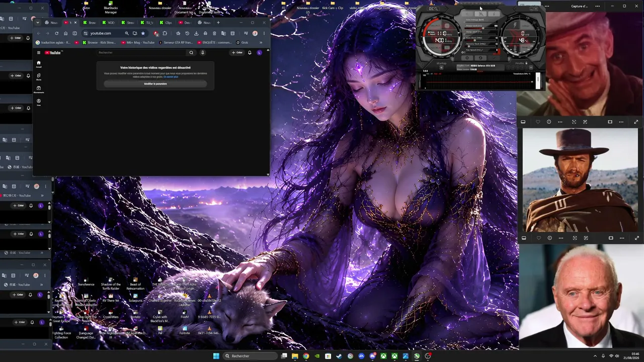Open the Serveur GTA RP bookmark
The image size is (644, 362).
coord(176,43)
